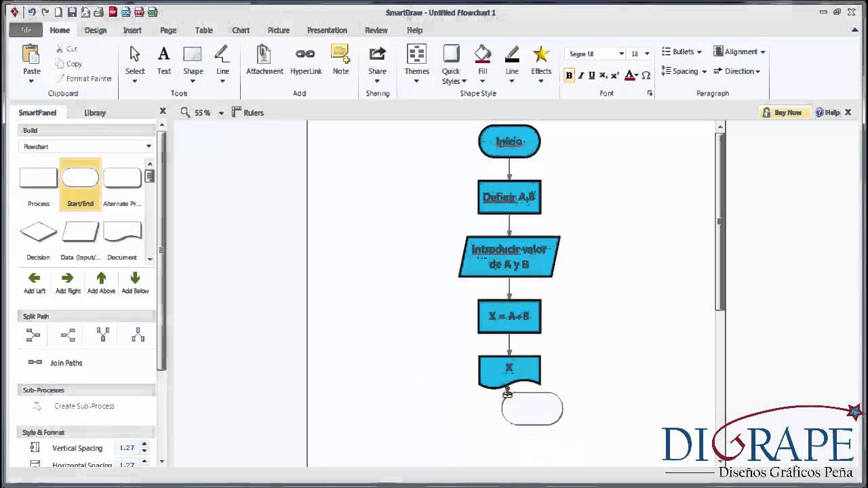Click the Paste clipboard icon
Image resolution: width=868 pixels, height=488 pixels.
[x=31, y=54]
